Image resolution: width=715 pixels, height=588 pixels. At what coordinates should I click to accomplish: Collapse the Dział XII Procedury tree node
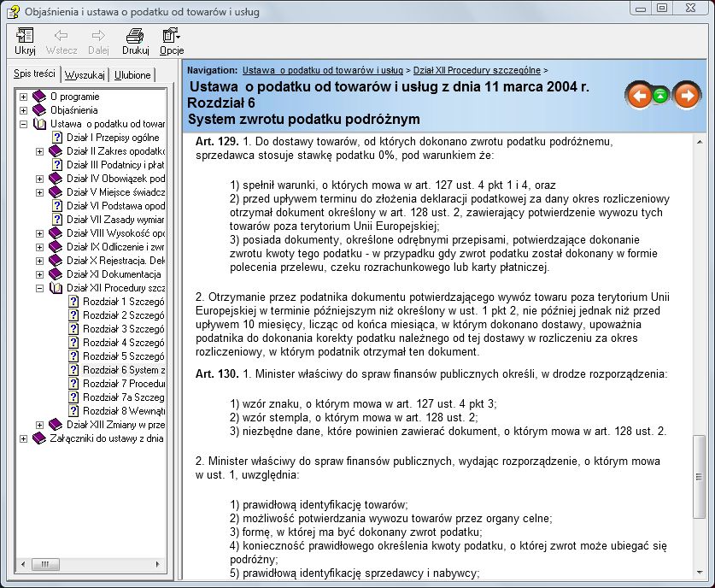[x=39, y=288]
